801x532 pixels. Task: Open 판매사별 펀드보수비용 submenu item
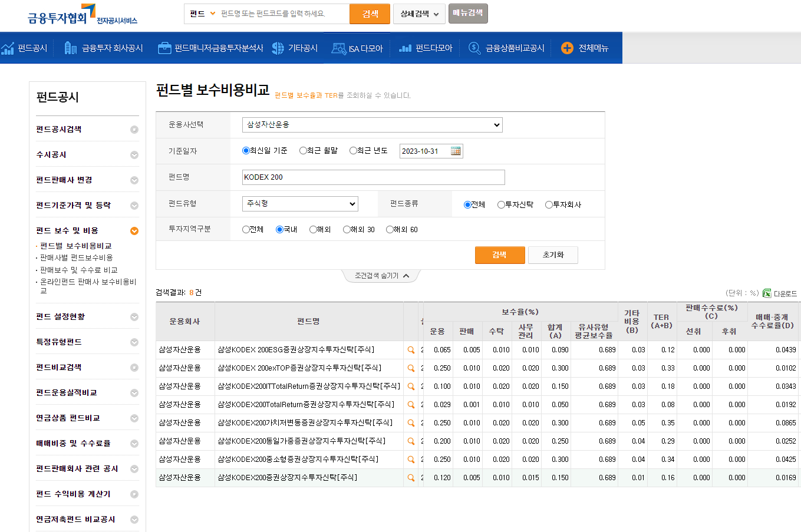coord(77,258)
